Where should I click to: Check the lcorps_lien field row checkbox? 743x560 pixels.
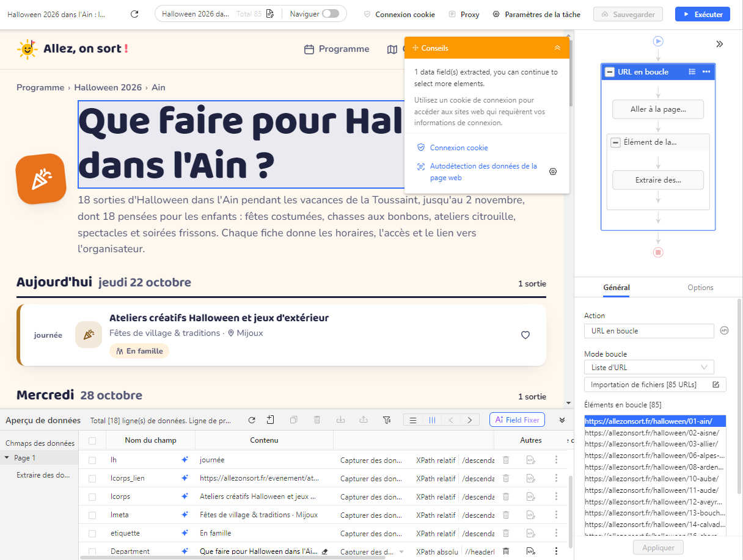click(x=92, y=479)
